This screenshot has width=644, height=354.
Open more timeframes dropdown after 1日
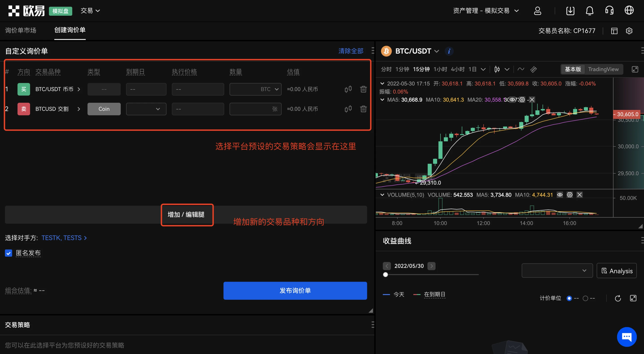coord(483,69)
